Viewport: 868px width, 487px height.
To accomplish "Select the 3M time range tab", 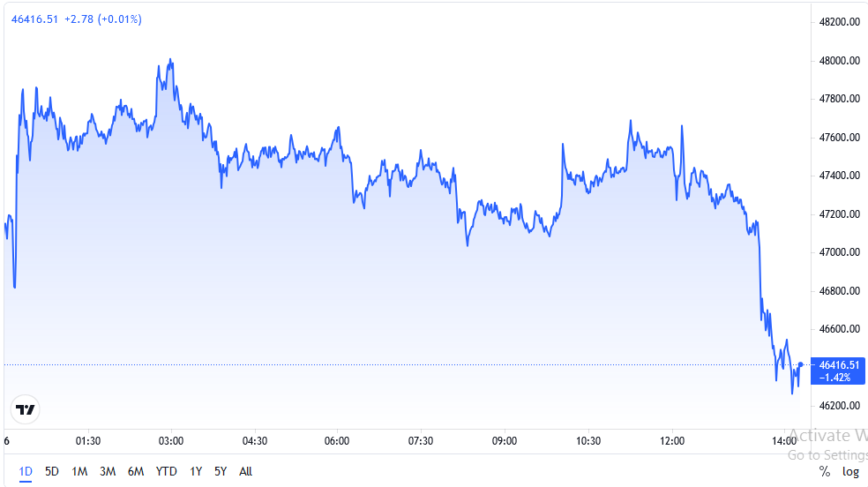I will click(x=108, y=472).
